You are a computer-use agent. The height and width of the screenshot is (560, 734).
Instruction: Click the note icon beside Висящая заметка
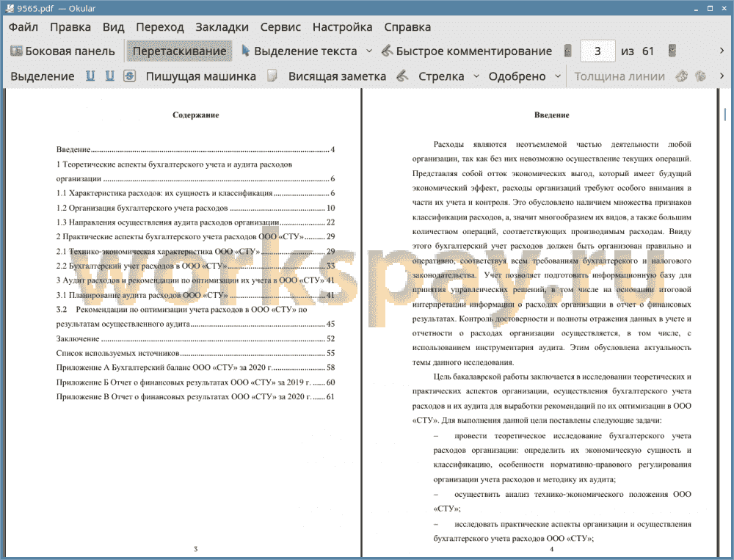tap(272, 76)
